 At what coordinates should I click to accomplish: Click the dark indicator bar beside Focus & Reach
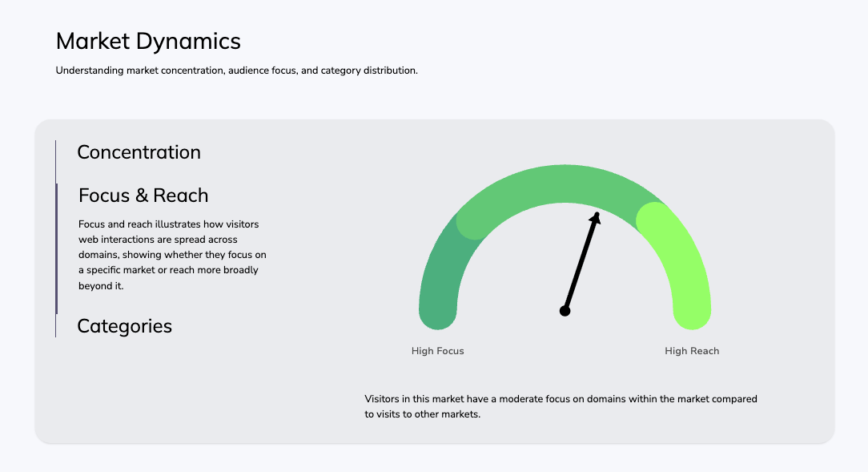coord(57,248)
